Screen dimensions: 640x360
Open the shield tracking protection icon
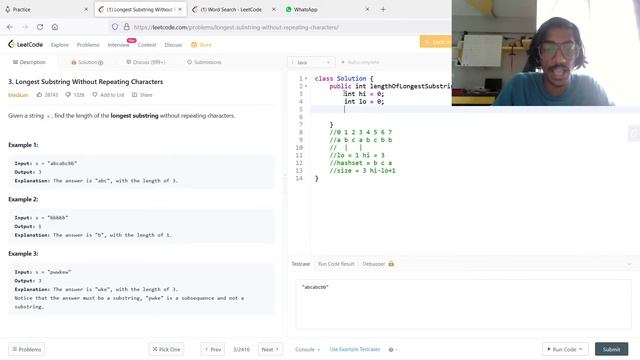pos(115,27)
